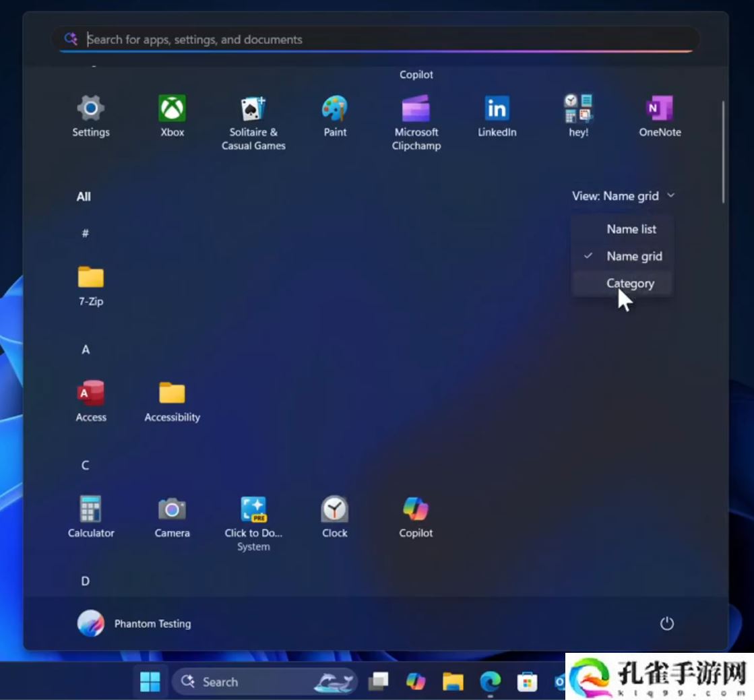The width and height of the screenshot is (754, 700).
Task: Open Click to Do app
Action: [x=253, y=524]
